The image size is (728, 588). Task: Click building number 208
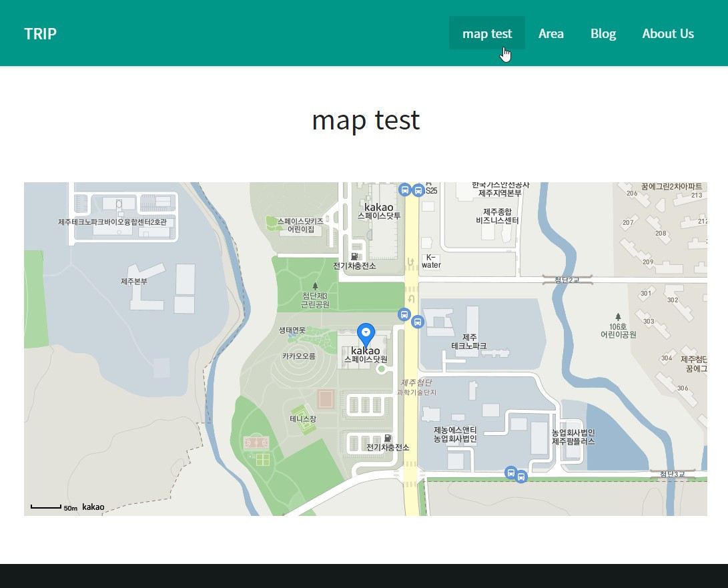coord(661,233)
